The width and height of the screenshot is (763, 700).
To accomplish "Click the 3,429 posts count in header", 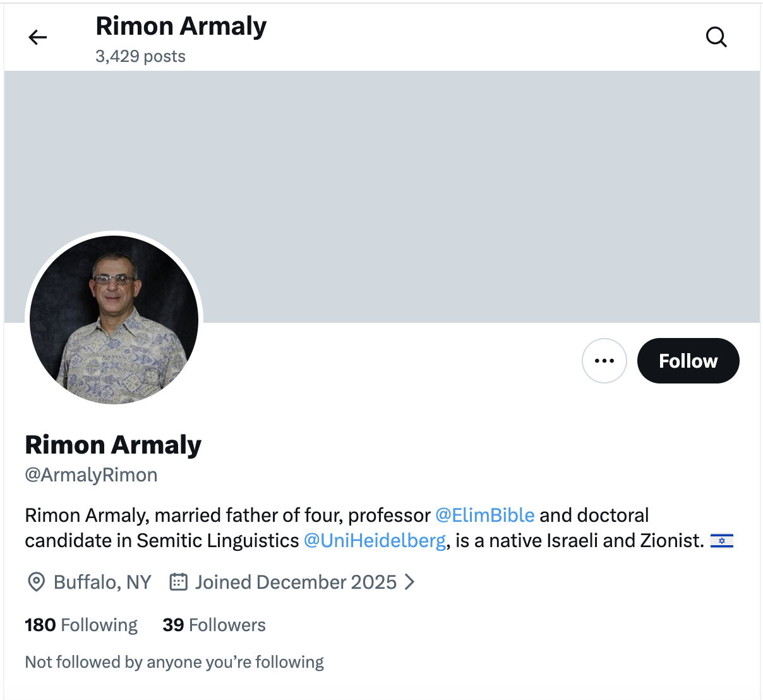I will tap(140, 56).
